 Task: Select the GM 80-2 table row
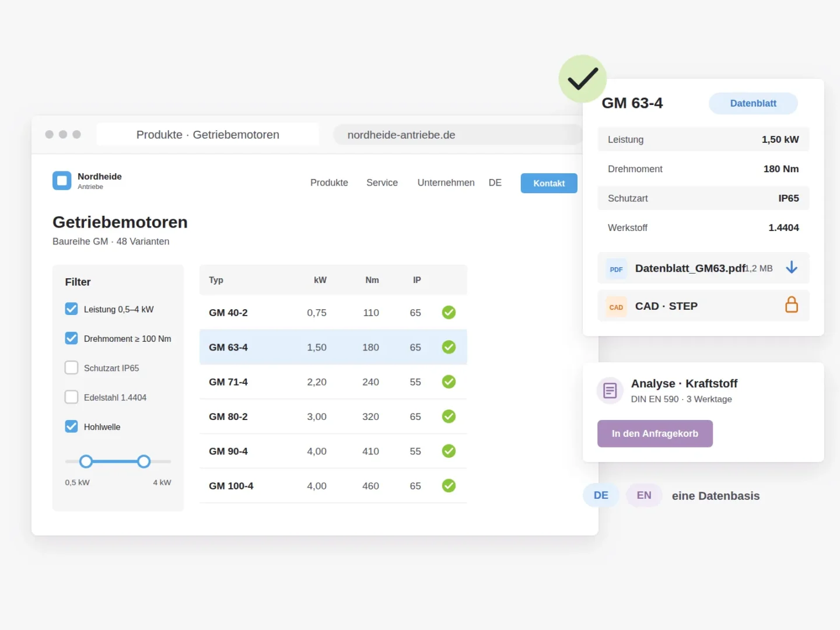pyautogui.click(x=333, y=416)
